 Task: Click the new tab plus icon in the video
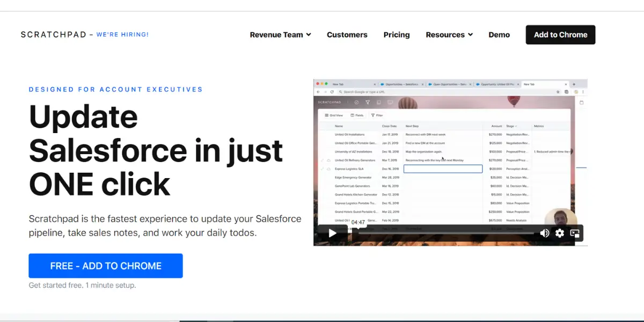pyautogui.click(x=574, y=84)
